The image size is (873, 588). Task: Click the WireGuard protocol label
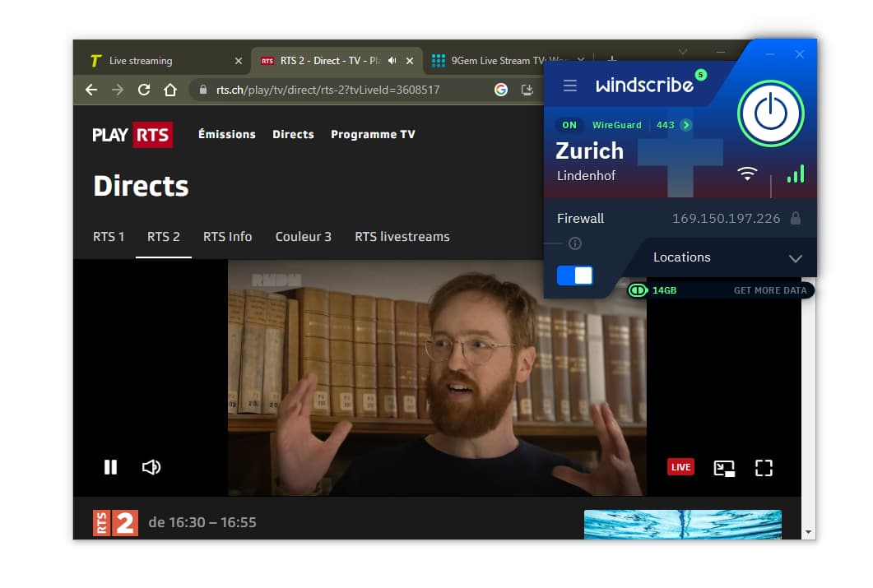tap(616, 125)
